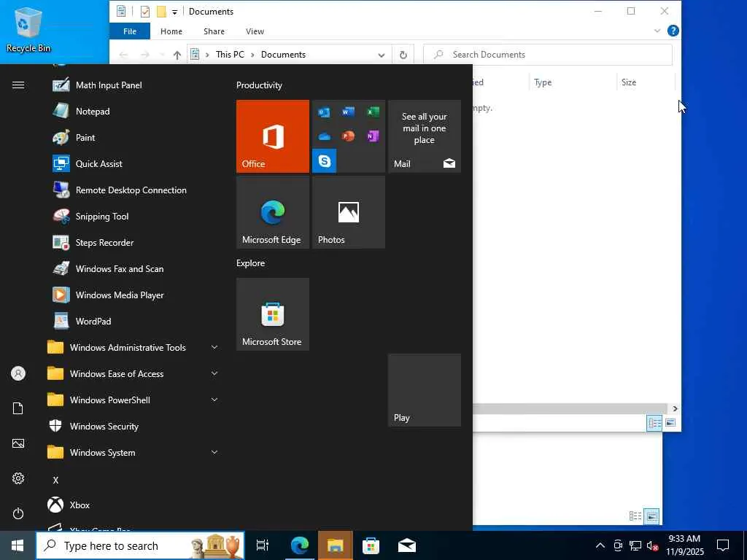This screenshot has height=560, width=747.
Task: Click the taskbar search box
Action: pyautogui.click(x=140, y=545)
